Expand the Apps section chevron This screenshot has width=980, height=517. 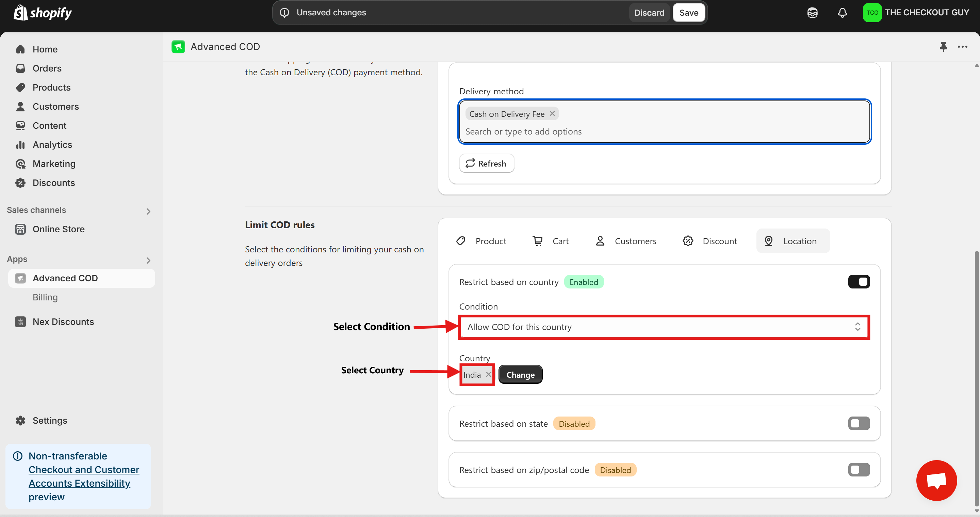pyautogui.click(x=148, y=260)
